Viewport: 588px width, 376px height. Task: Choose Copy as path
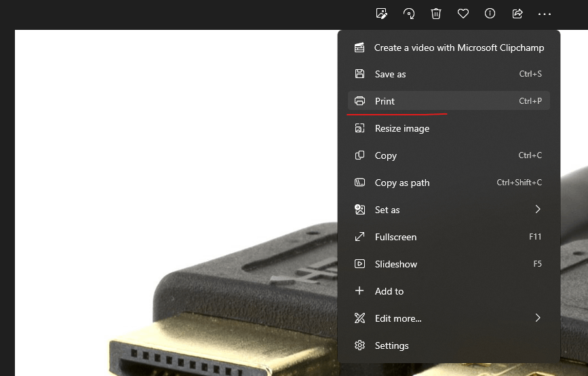[449, 183]
